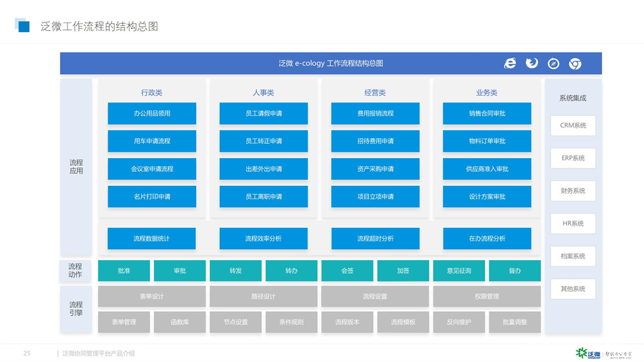644x362 pixels.
Task: Open the 会议室申请流程 box
Action: click(x=152, y=169)
